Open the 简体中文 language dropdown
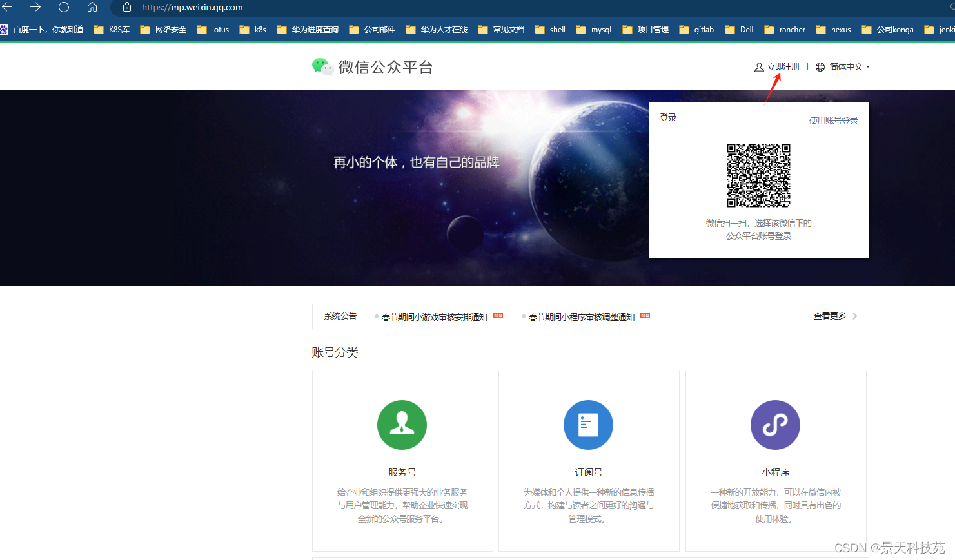The height and width of the screenshot is (560, 955). tap(842, 66)
